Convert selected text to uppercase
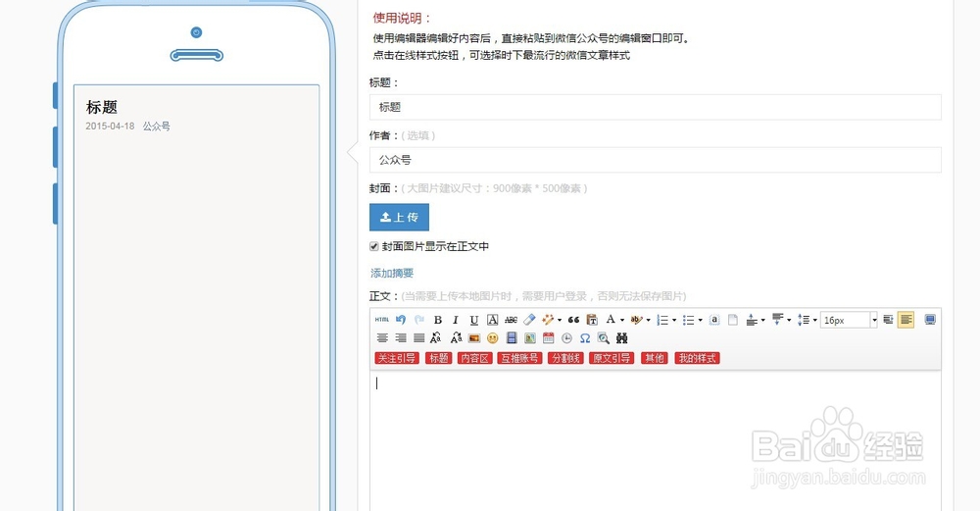 [436, 337]
